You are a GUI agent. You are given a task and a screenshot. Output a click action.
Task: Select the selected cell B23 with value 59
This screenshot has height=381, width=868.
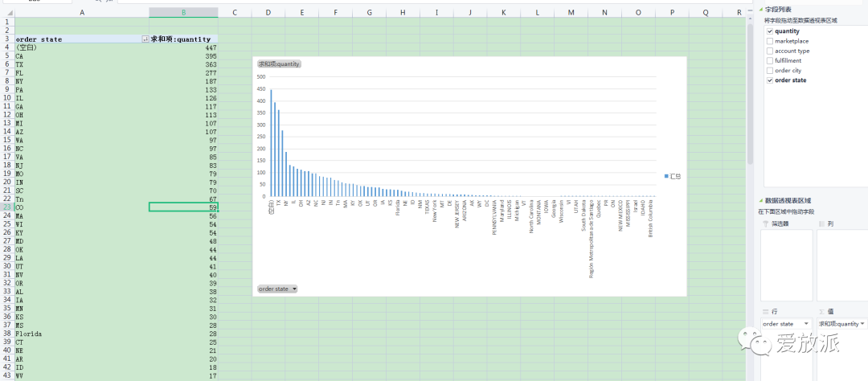pyautogui.click(x=183, y=207)
